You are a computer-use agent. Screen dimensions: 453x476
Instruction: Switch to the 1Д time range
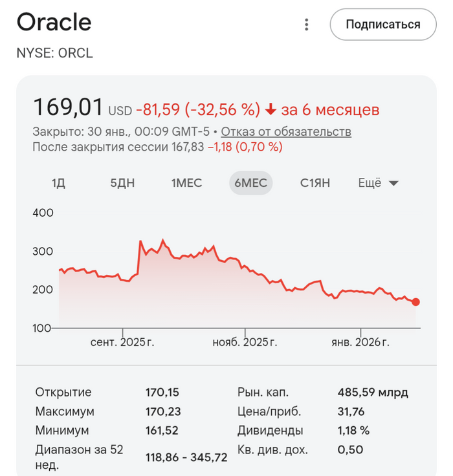click(58, 183)
